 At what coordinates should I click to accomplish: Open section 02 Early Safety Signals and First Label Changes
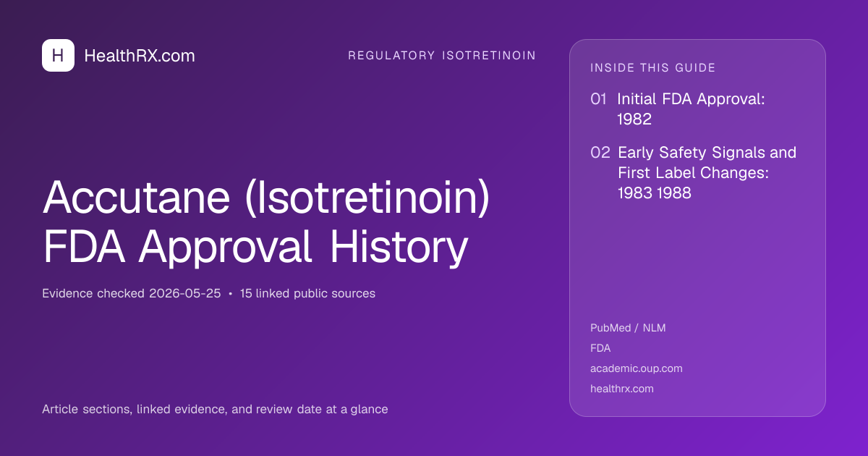(x=694, y=173)
